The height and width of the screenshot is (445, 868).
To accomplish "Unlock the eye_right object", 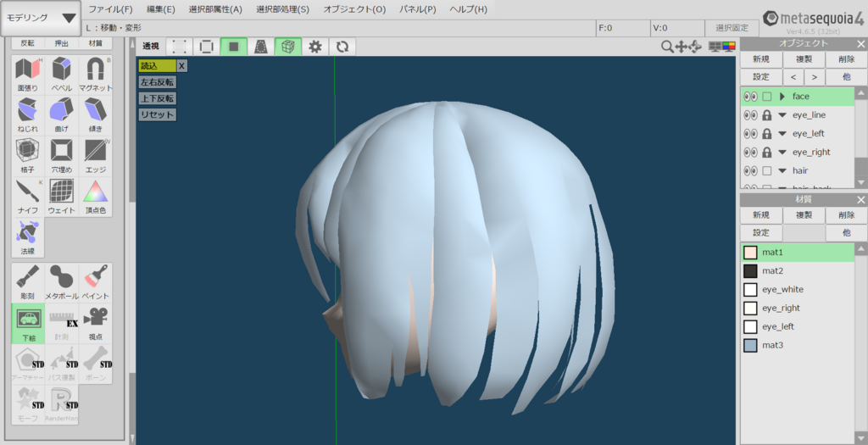I will [x=766, y=152].
